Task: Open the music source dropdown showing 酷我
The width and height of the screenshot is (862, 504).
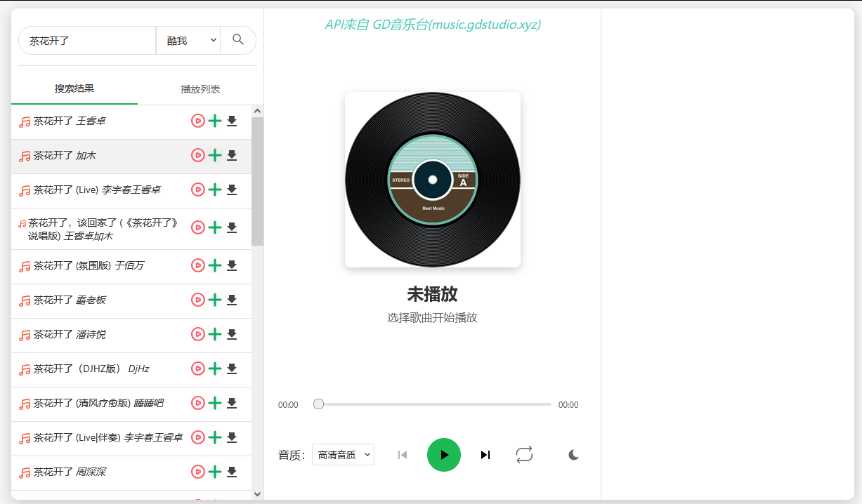Action: pos(188,40)
